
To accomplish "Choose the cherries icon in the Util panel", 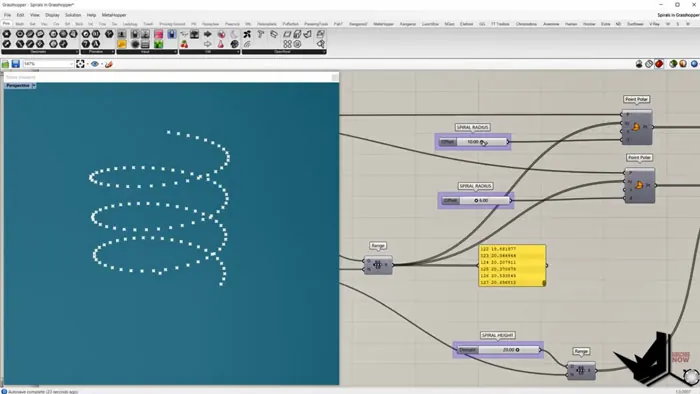I will pyautogui.click(x=184, y=44).
